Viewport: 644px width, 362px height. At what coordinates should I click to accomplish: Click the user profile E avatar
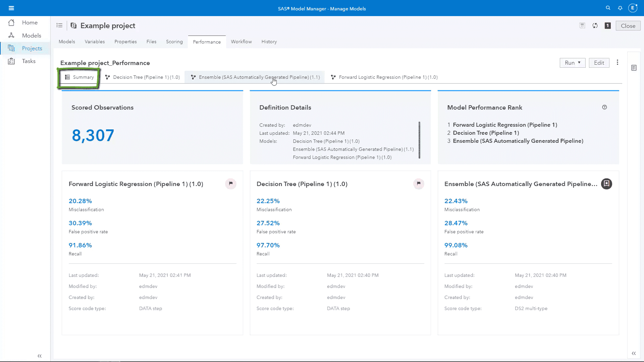[633, 8]
